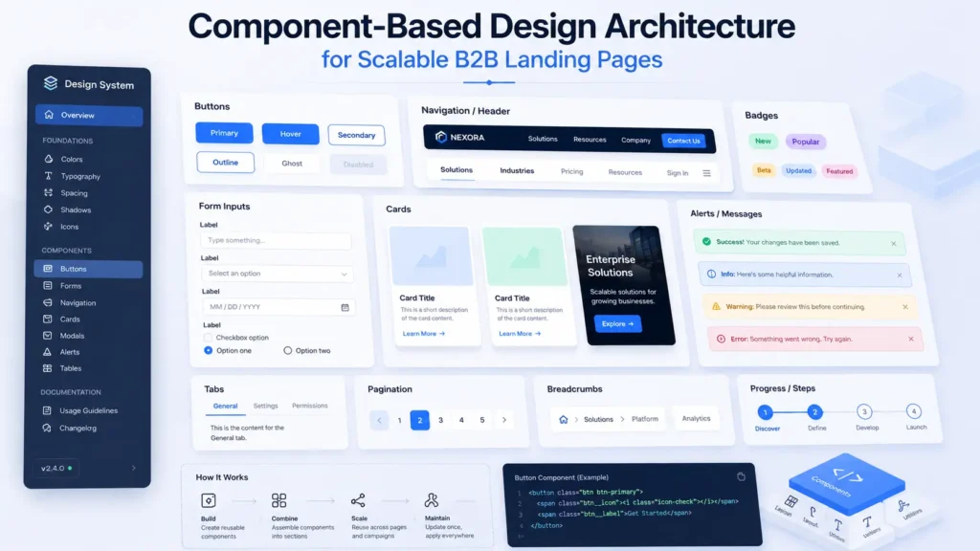Switch to the Settings tab
Image resolution: width=980 pixels, height=551 pixels.
pos(265,406)
